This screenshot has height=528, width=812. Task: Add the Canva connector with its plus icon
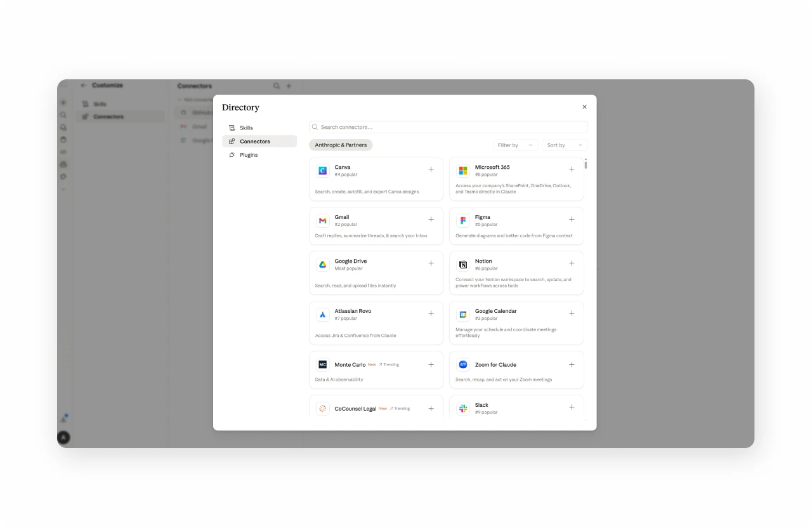pyautogui.click(x=431, y=169)
